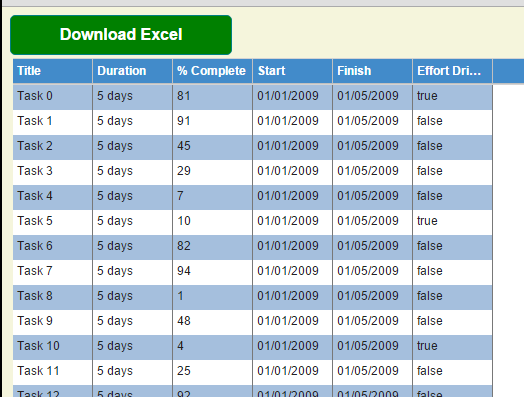The image size is (524, 397).
Task: Click Task 7 duration cell '5 days'
Action: 133,273
